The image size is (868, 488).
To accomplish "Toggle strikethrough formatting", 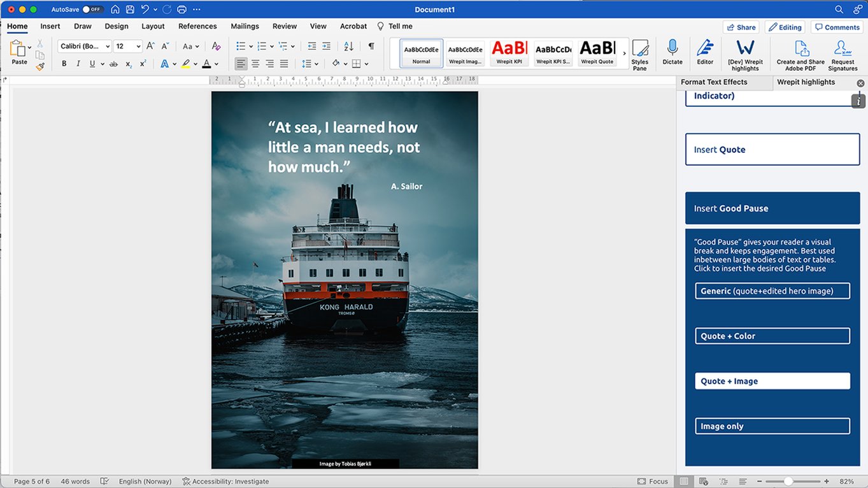I will [113, 64].
